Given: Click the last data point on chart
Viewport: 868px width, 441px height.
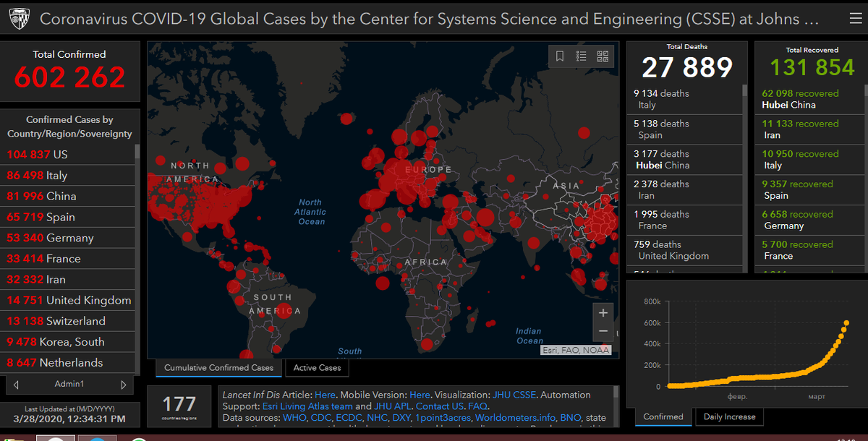Looking at the screenshot, I should [846, 323].
